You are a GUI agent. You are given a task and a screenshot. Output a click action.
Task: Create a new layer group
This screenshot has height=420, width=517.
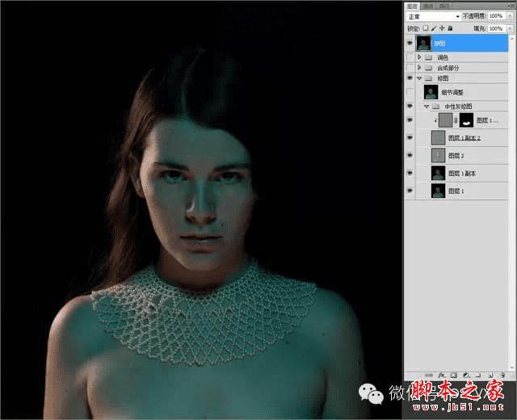point(478,375)
